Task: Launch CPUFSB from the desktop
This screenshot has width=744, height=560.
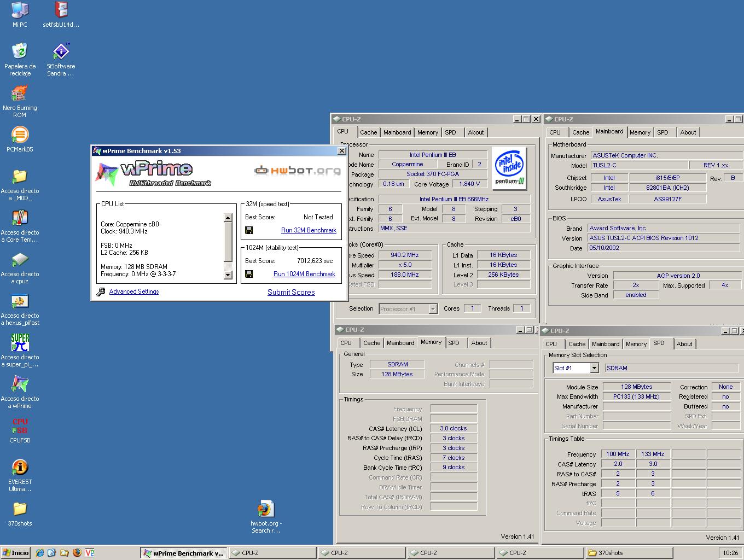Action: [20, 425]
